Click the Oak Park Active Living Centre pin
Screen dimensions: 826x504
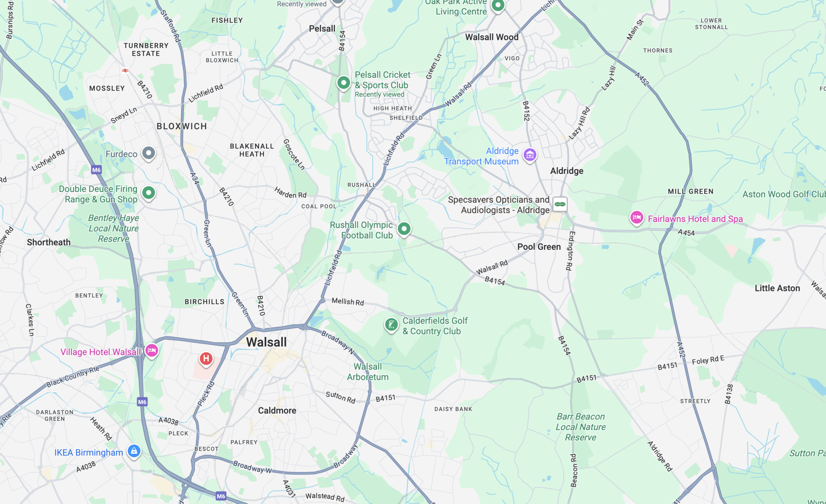tap(498, 6)
